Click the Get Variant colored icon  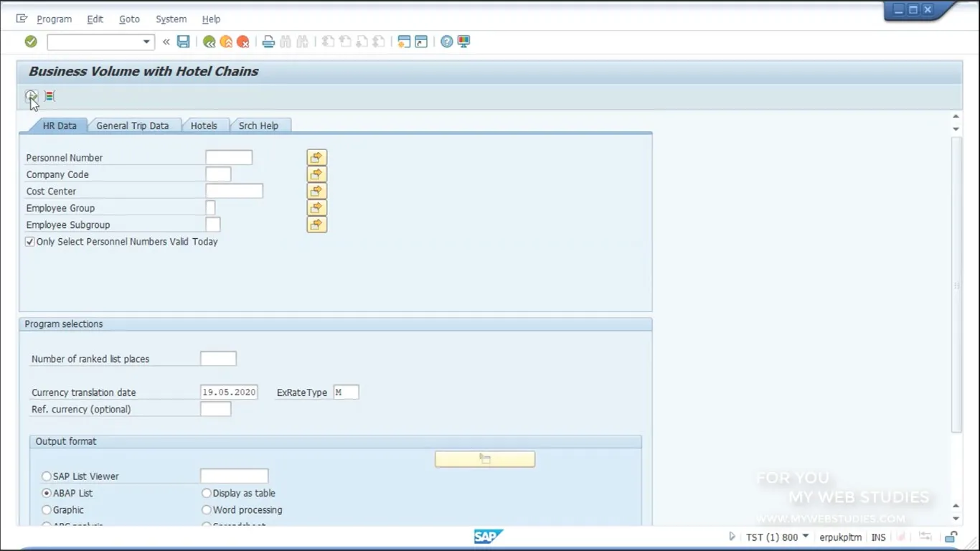coord(50,95)
